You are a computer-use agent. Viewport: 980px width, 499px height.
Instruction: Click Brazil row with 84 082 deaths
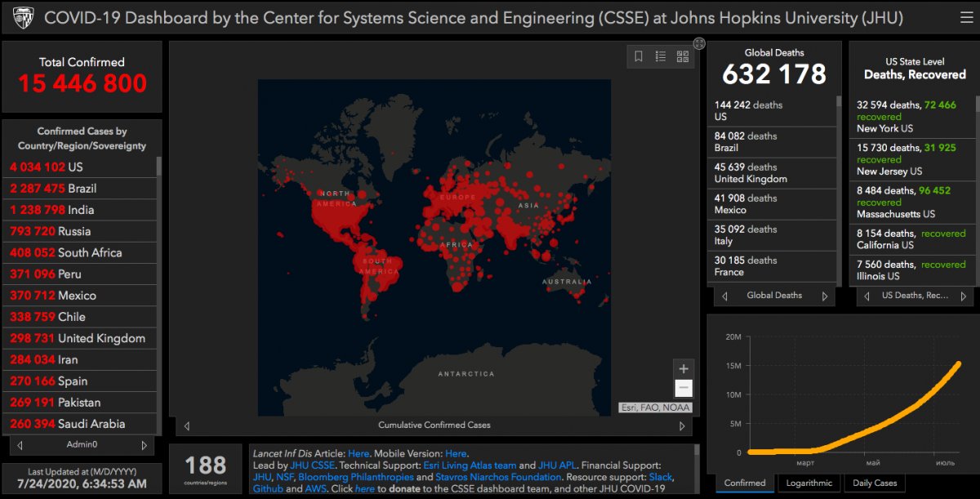[772, 142]
